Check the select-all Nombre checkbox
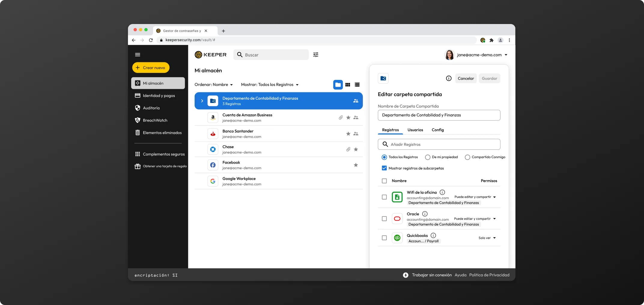 tap(384, 181)
